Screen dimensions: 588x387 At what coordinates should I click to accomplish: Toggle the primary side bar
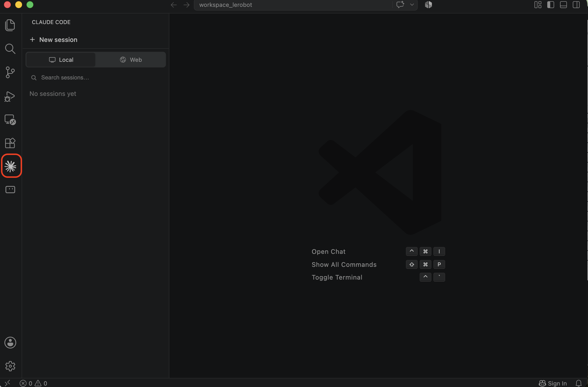550,5
